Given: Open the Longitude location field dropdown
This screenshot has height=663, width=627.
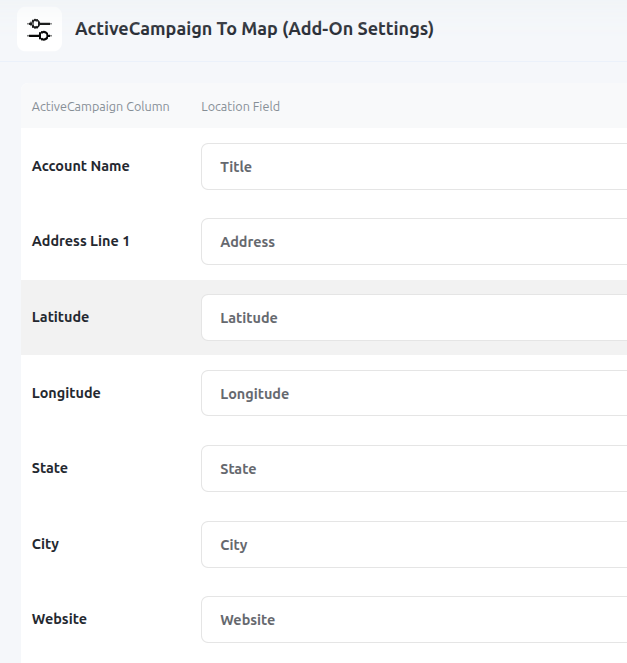Looking at the screenshot, I should click(414, 393).
